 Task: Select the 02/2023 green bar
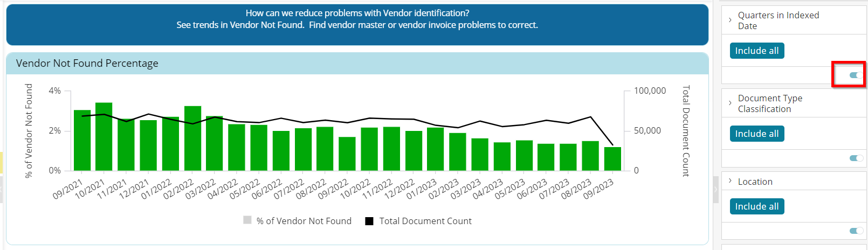click(458, 152)
